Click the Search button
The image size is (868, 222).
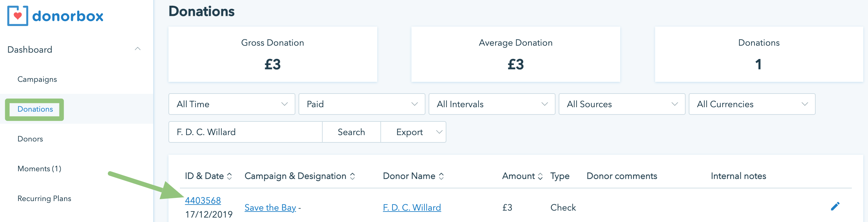click(351, 132)
